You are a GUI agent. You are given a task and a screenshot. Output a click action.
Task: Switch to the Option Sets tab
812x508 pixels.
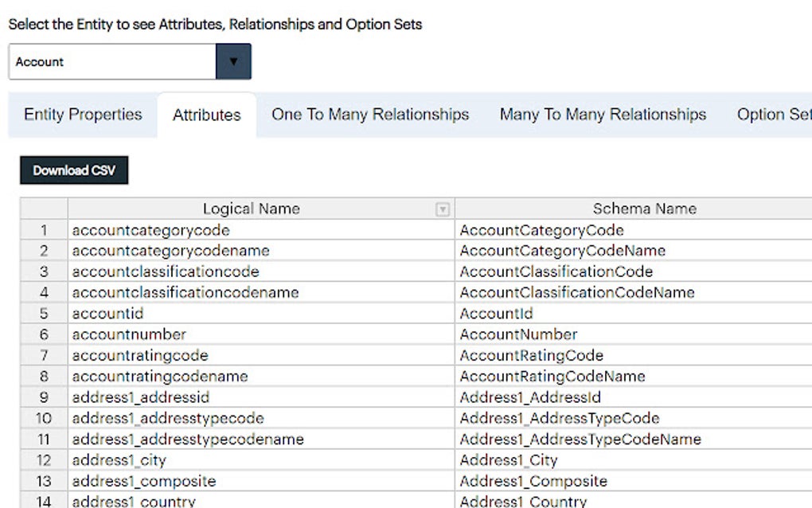point(774,115)
